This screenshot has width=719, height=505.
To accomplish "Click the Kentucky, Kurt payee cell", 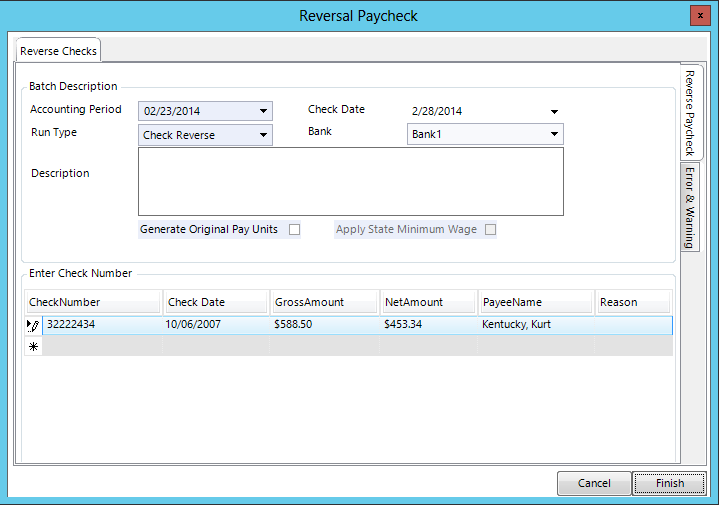I will click(x=536, y=325).
